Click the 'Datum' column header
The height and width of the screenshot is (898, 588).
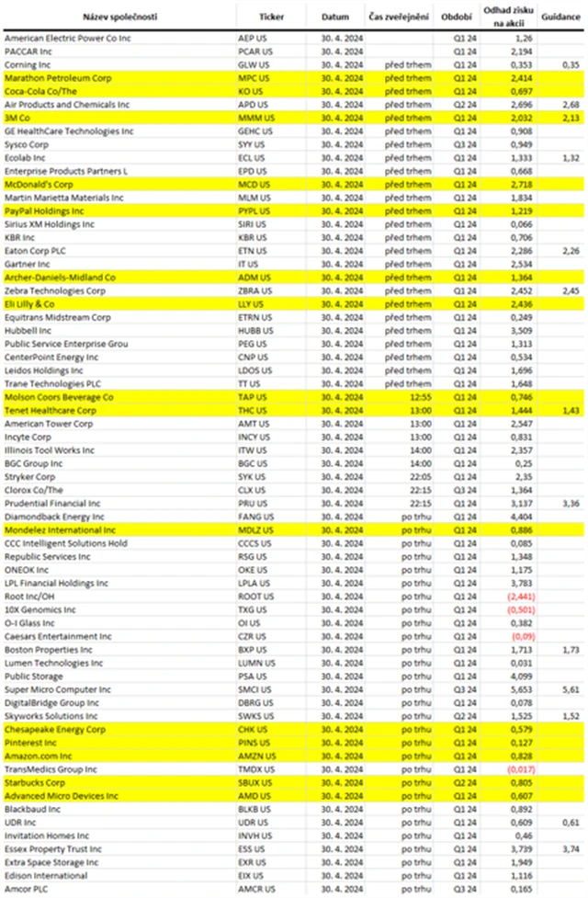pos(335,17)
